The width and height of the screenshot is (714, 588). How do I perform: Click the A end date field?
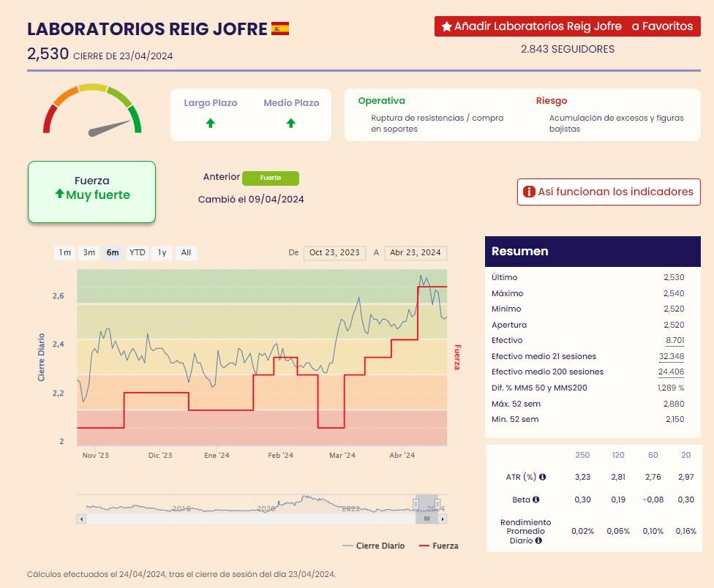pos(416,252)
